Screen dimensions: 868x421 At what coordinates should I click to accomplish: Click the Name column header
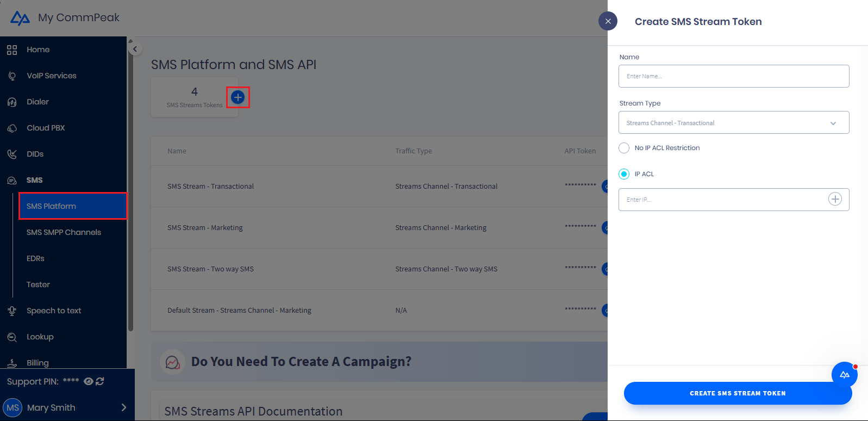click(177, 151)
